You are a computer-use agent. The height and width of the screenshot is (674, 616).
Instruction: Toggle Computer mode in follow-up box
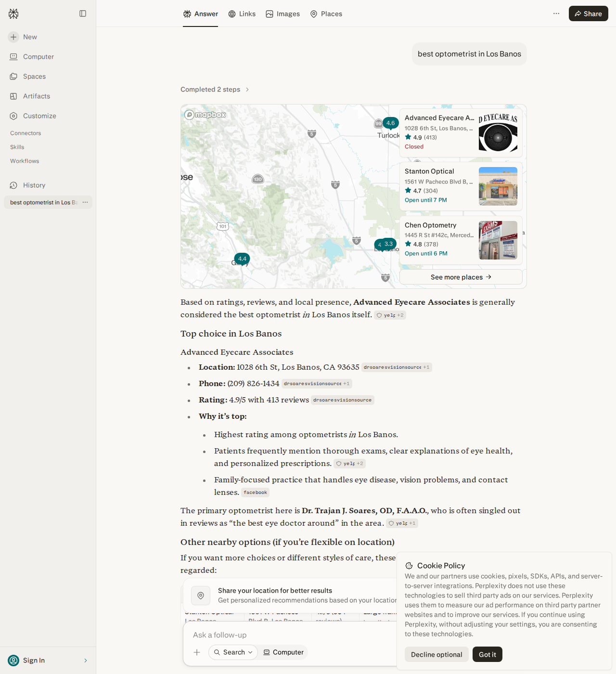(x=283, y=652)
